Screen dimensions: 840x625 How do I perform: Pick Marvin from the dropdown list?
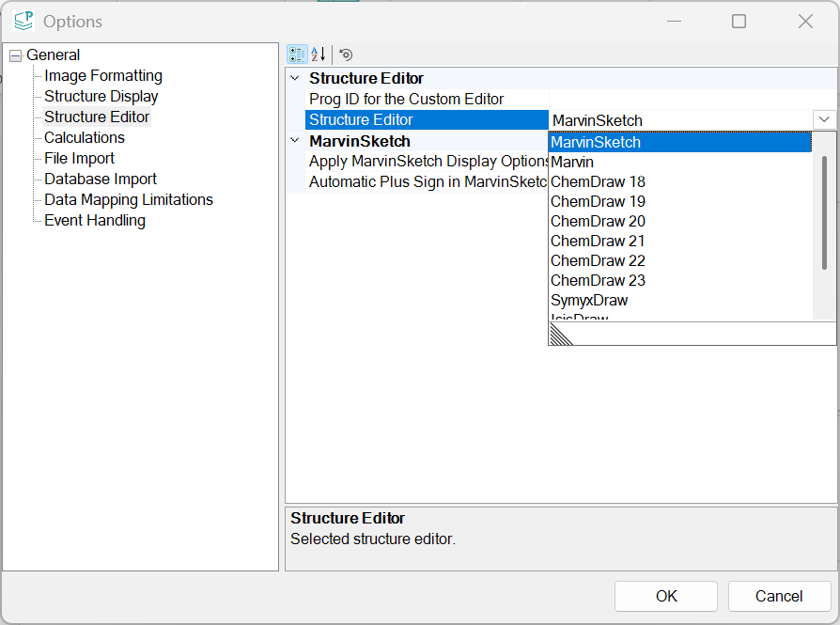(572, 163)
